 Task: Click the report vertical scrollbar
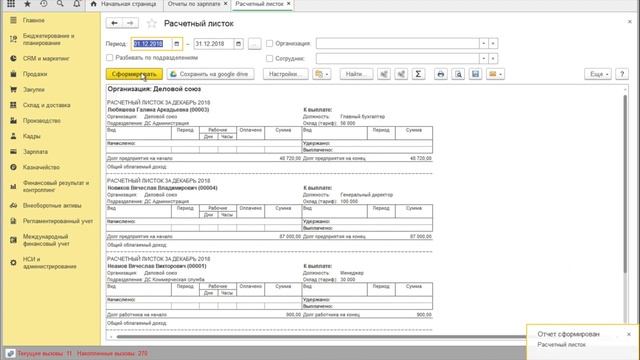pos(625,184)
